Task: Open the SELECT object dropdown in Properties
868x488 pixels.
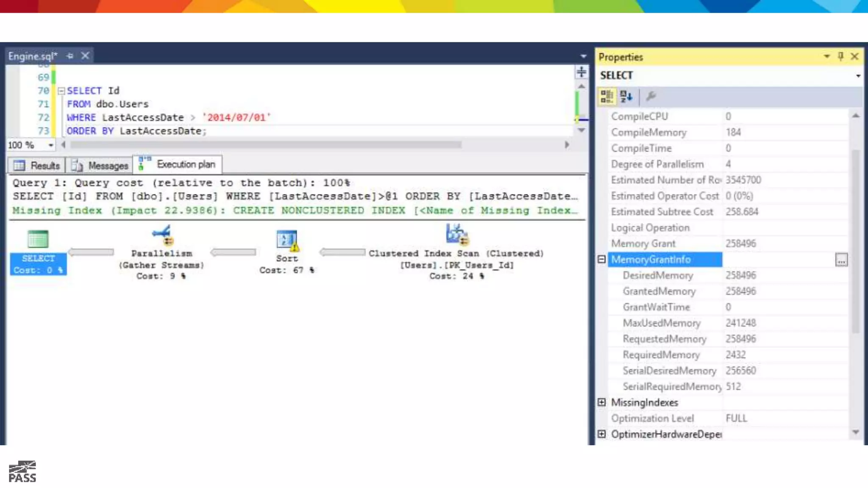Action: (x=858, y=76)
